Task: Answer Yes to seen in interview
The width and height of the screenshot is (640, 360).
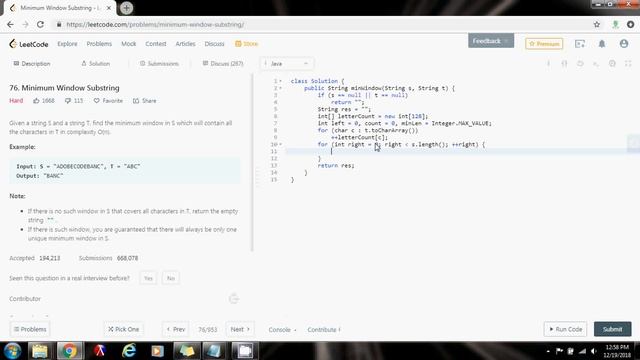Action: (148, 278)
